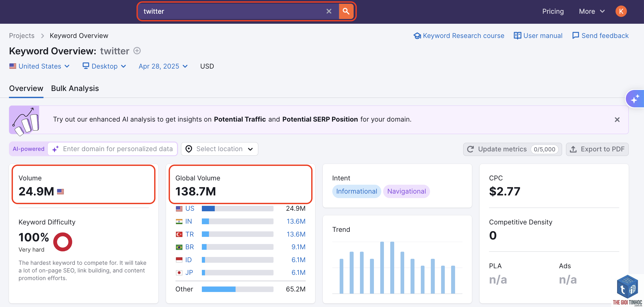Image resolution: width=644 pixels, height=307 pixels.
Task: Click the ID country row link
Action: point(188,260)
